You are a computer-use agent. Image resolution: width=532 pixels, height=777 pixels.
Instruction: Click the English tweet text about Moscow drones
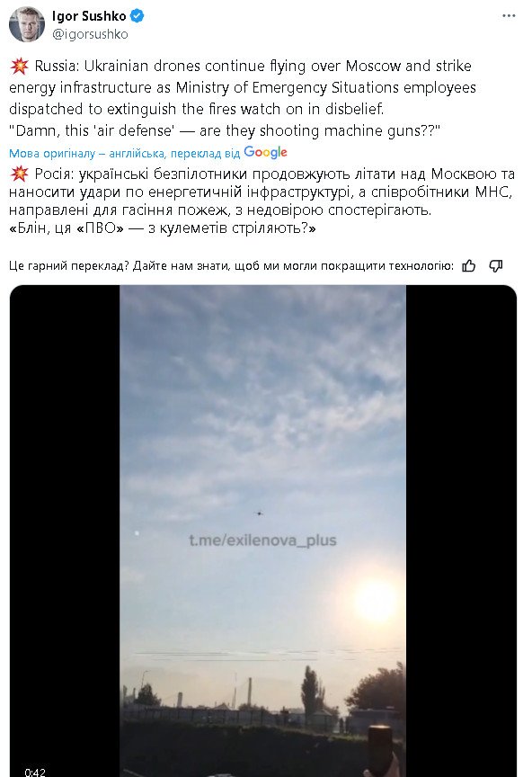point(243,98)
